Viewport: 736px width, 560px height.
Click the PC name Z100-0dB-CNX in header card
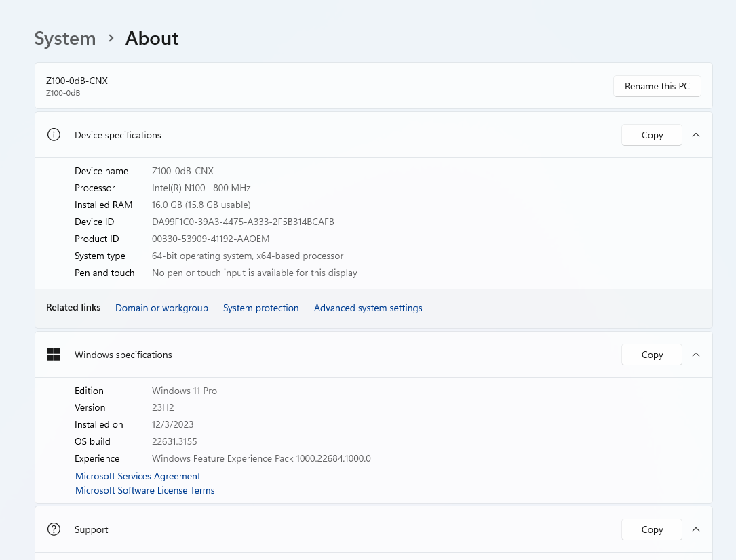pos(77,81)
